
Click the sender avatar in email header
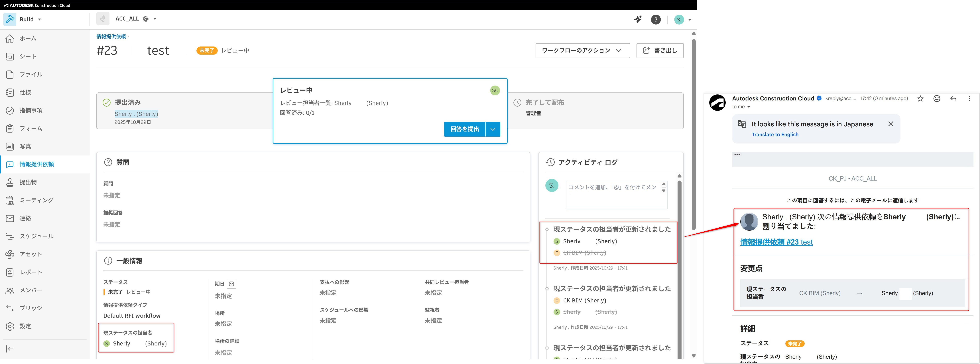pyautogui.click(x=717, y=103)
